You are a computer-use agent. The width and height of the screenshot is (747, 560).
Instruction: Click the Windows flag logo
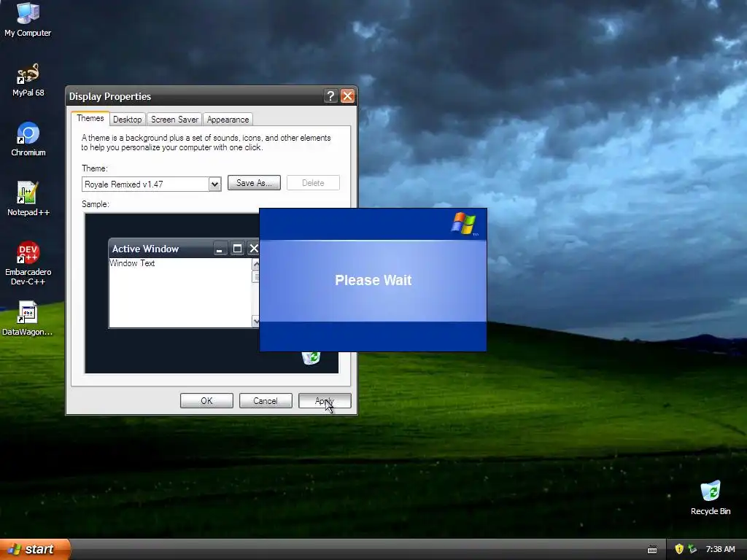(x=464, y=224)
